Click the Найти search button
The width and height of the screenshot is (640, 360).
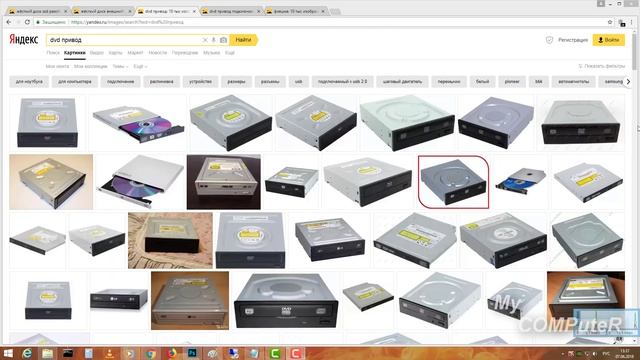click(243, 40)
